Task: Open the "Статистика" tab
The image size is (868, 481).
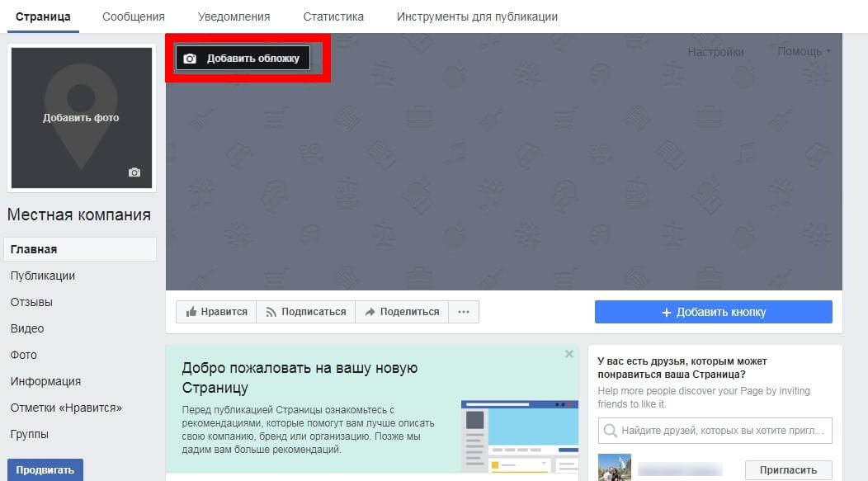Action: point(333,15)
